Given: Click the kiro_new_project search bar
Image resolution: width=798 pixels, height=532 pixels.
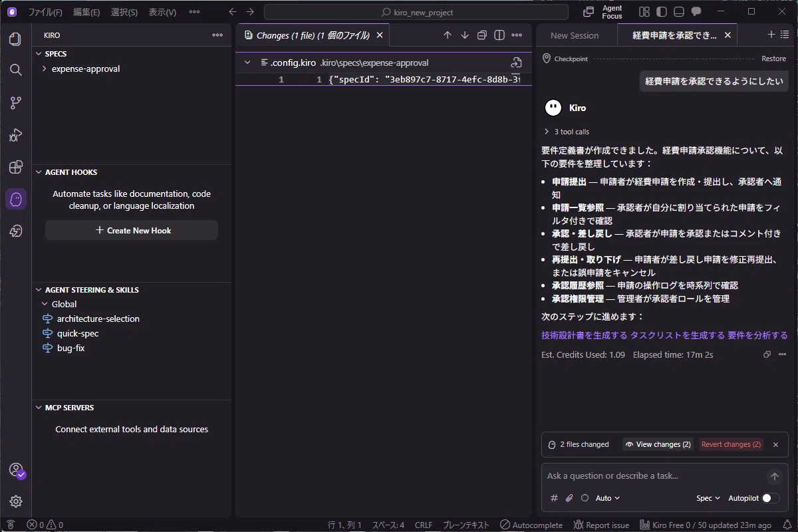Looking at the screenshot, I should click(x=416, y=12).
